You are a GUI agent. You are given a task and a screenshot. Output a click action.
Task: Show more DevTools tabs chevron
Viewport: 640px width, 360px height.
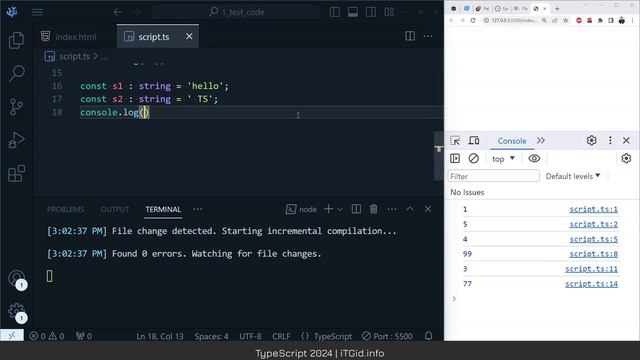[x=541, y=140]
